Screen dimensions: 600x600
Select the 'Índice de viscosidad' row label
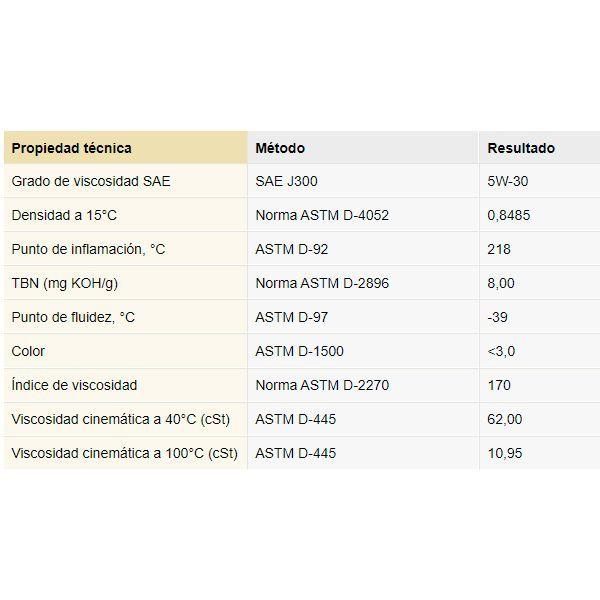pyautogui.click(x=74, y=385)
